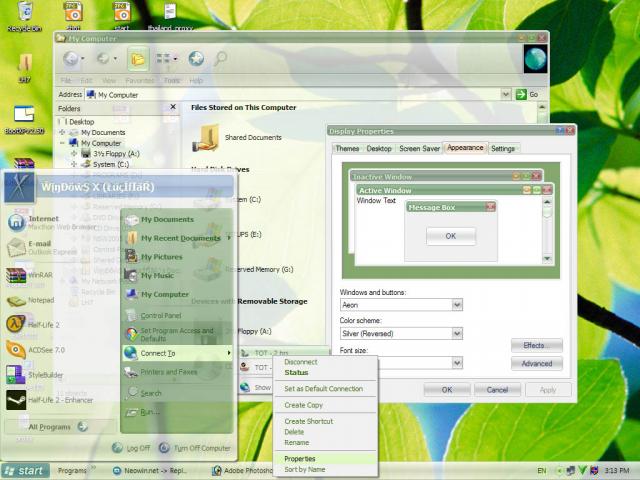Close the Folders pane with X
The image size is (640, 480).
click(173, 107)
